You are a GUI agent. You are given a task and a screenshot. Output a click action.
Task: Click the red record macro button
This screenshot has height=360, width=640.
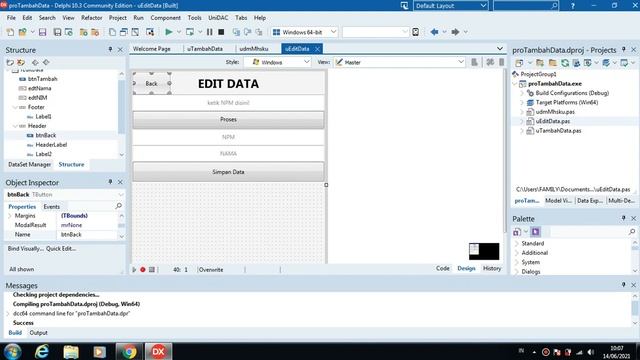click(x=142, y=269)
